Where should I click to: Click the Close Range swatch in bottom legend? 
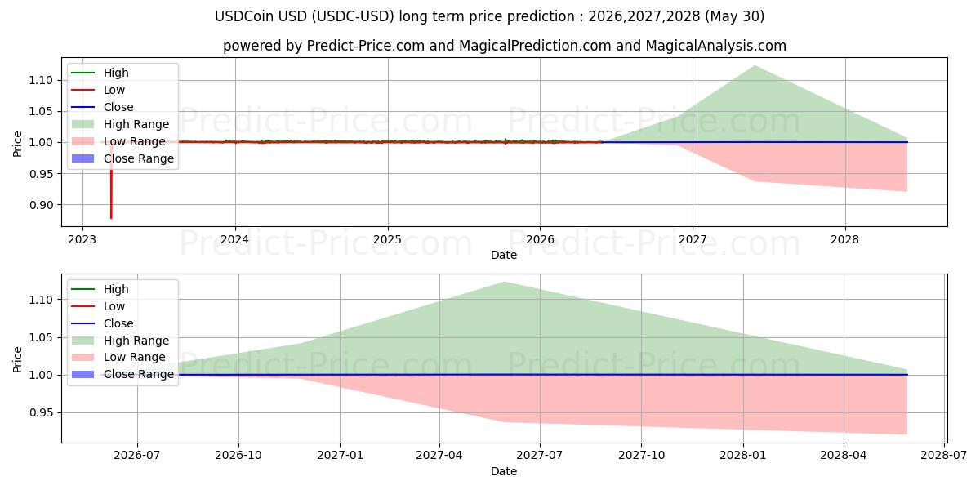(82, 375)
